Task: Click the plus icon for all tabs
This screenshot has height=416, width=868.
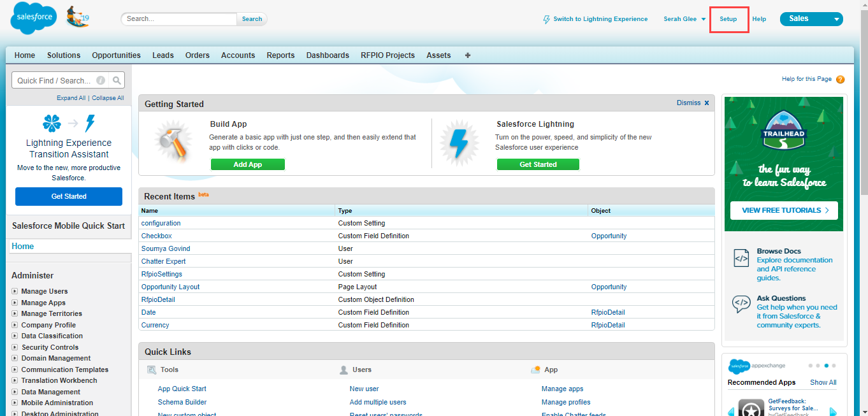Action: pos(468,55)
